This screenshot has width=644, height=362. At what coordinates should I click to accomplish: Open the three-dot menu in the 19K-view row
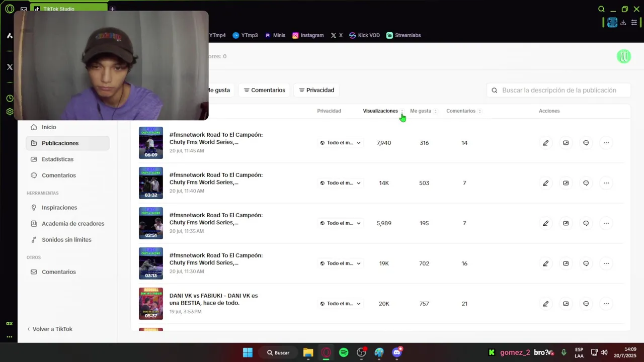tap(606, 263)
